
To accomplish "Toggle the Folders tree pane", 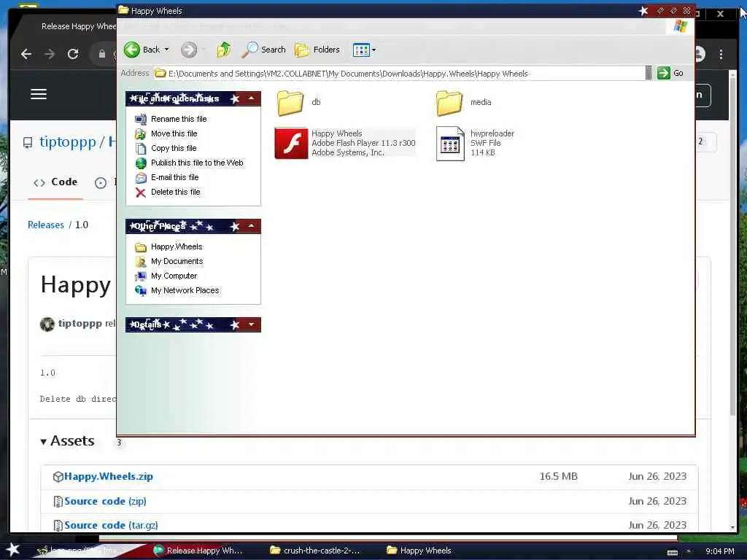I will [317, 50].
